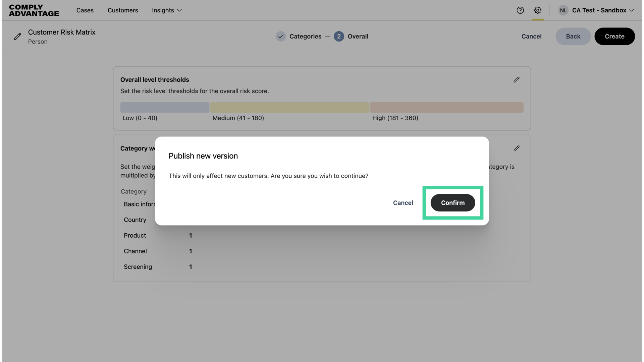Confirm publishing the new version

(x=452, y=203)
